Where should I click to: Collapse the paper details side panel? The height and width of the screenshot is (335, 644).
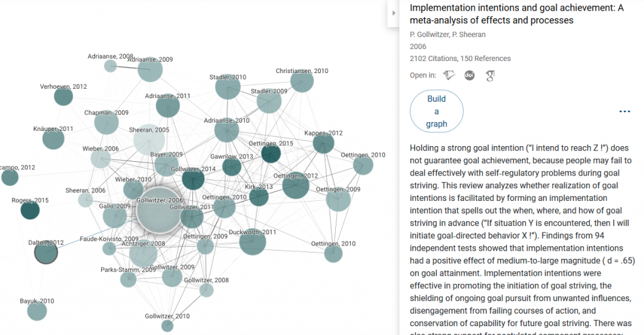[x=394, y=13]
